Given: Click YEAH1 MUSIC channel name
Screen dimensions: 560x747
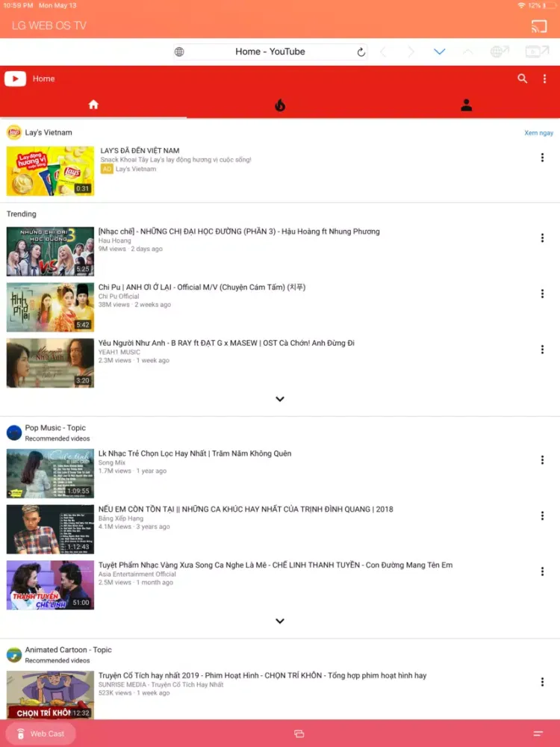Looking at the screenshot, I should (x=119, y=352).
